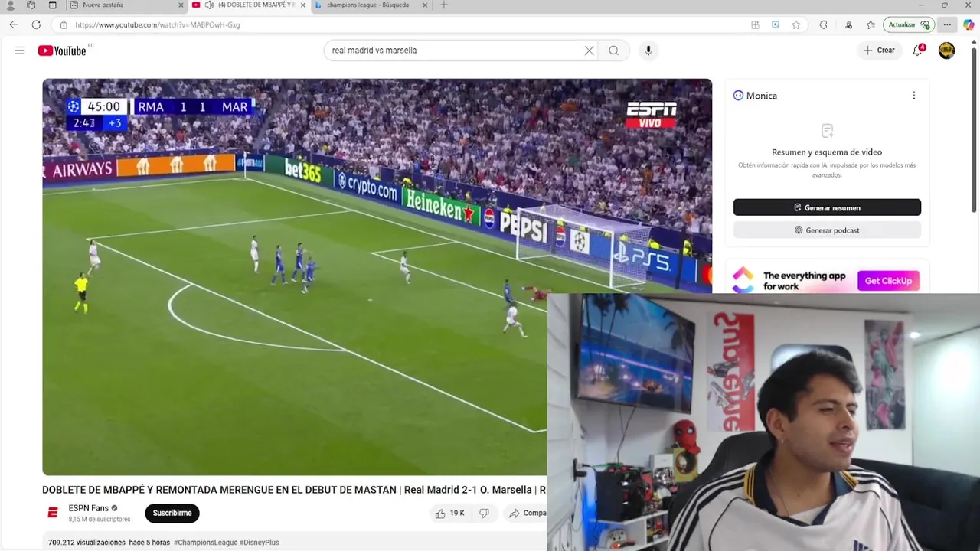Add page to favorites with the star

(796, 24)
